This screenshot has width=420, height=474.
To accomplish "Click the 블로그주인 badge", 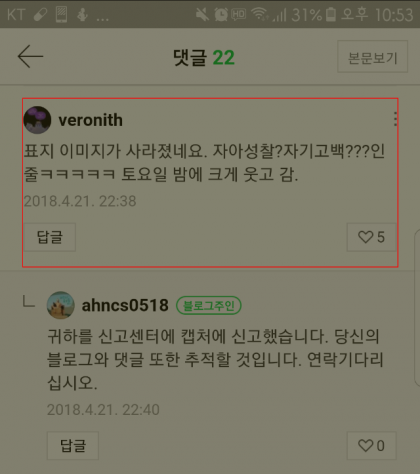I will (x=209, y=305).
